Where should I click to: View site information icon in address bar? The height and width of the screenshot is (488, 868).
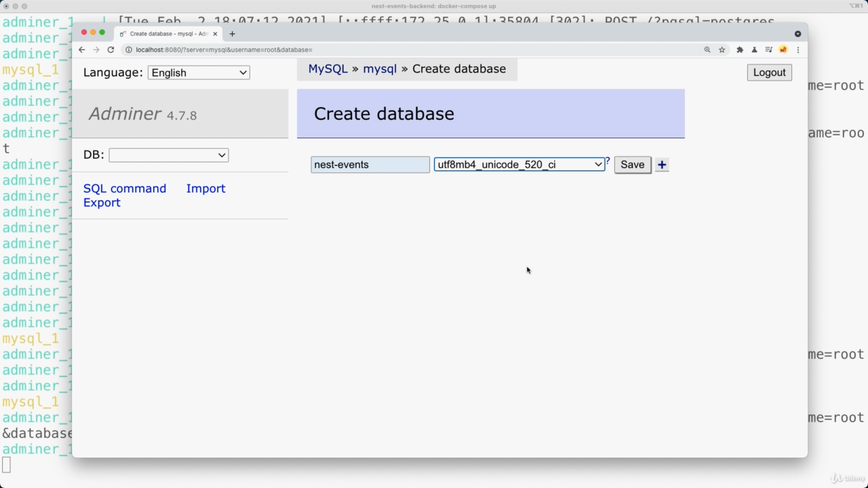click(128, 49)
